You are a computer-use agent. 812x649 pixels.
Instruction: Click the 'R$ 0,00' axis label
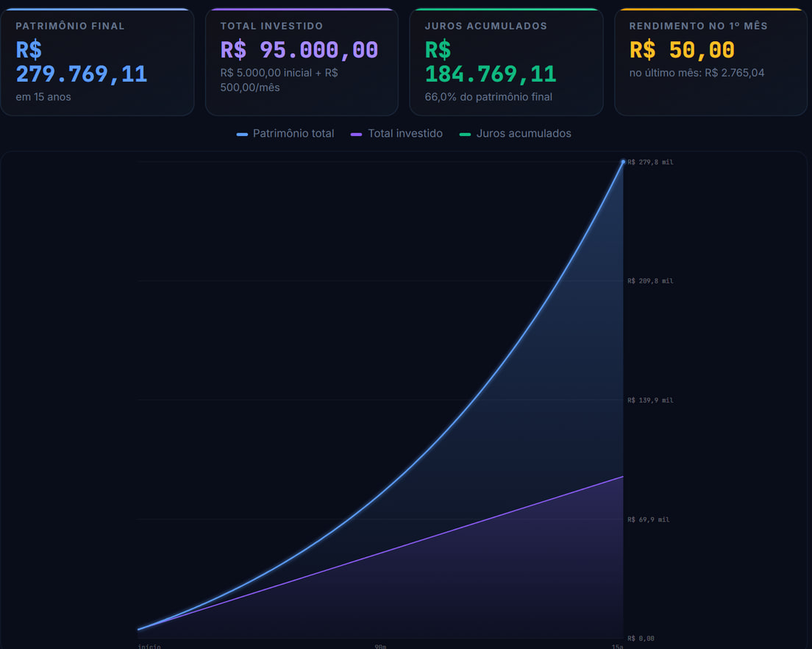[x=641, y=638]
